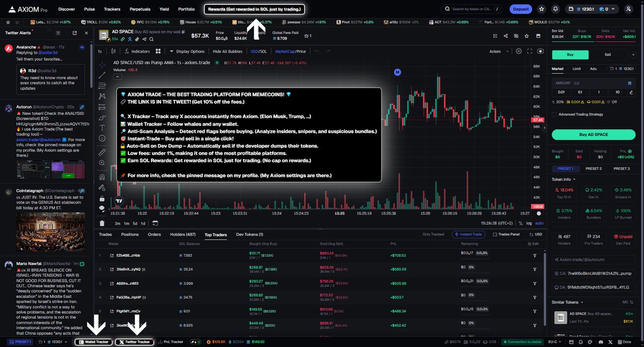
Task: Switch to the Dev Tokens (1) tab
Action: pos(250,235)
